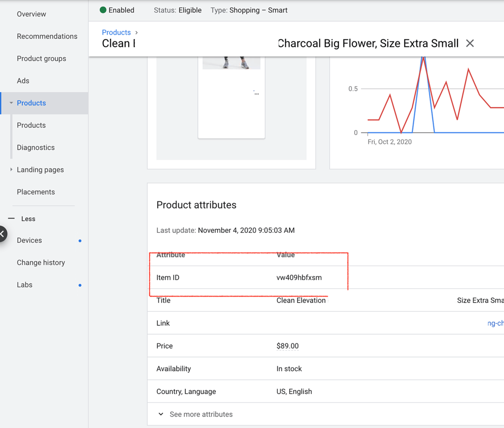Open Product groups in sidebar
Viewport: 504px width, 428px height.
(41, 59)
